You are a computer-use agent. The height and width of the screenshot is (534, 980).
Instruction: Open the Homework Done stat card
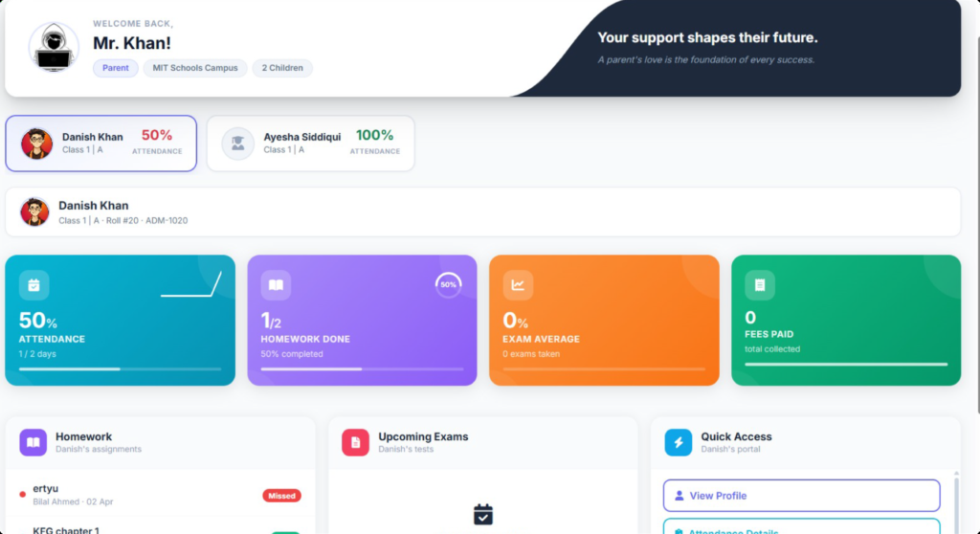[x=362, y=321]
